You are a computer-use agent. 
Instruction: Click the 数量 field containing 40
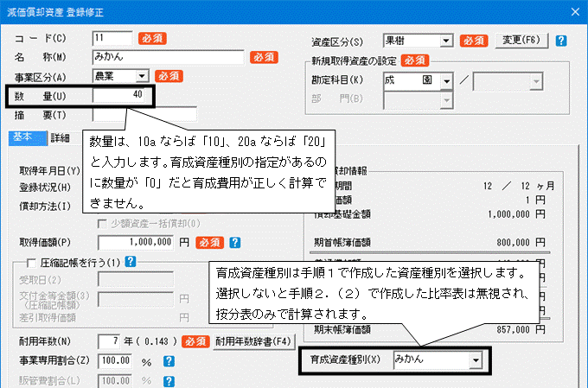coord(118,95)
